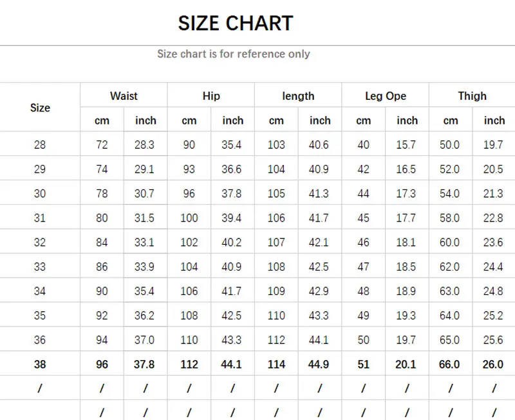Image resolution: width=515 pixels, height=420 pixels.
Task: Select the bold size 38 row label
Action: pos(40,365)
